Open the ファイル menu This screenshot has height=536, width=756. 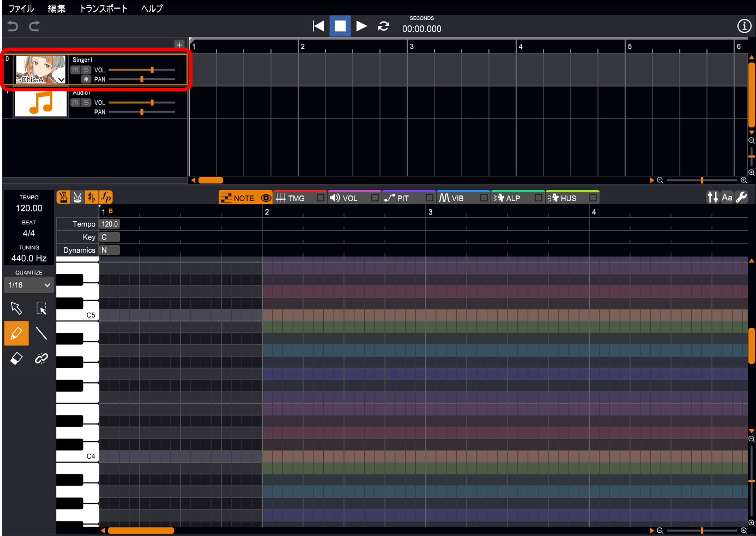tap(21, 8)
